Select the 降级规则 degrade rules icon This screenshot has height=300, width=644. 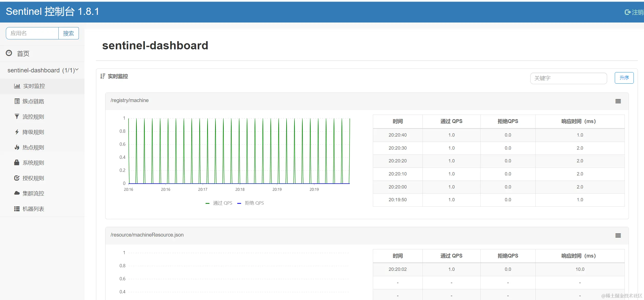pos(16,132)
